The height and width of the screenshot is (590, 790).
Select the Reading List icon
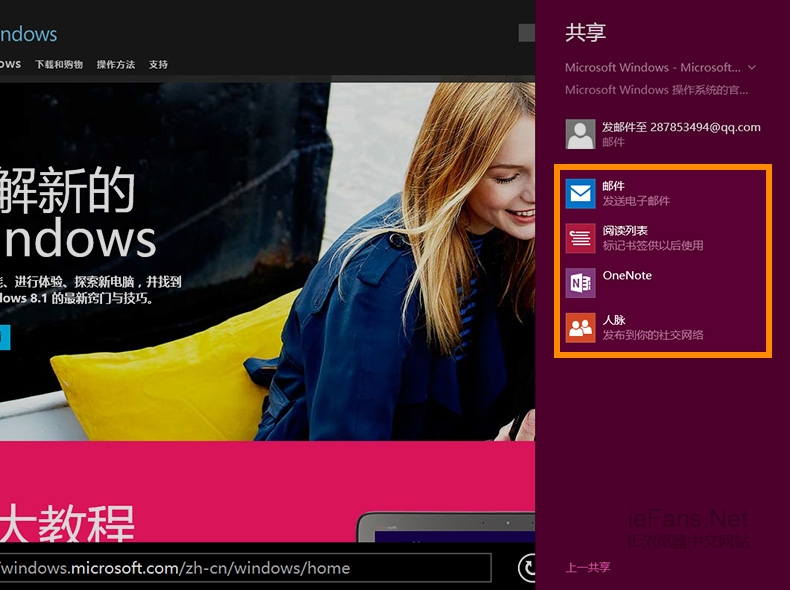pyautogui.click(x=580, y=238)
